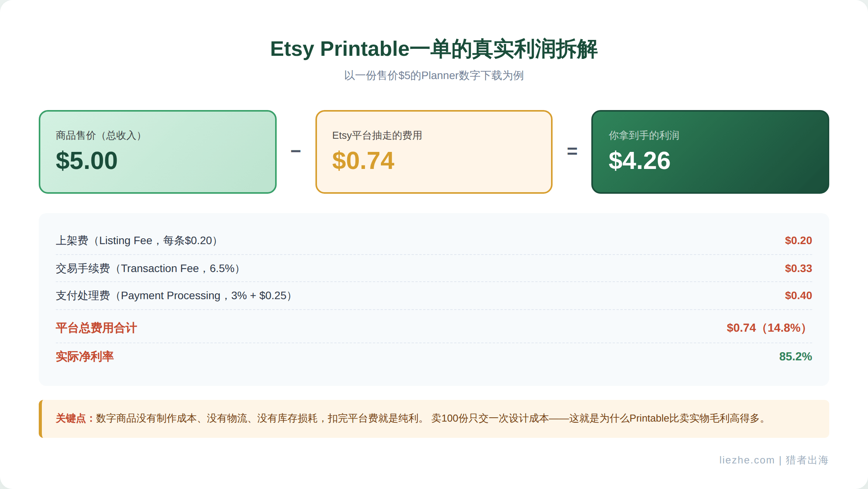The width and height of the screenshot is (868, 489).
Task: Click subtitle '以一份售价$5的Planner数字下载为例'
Action: [x=434, y=75]
